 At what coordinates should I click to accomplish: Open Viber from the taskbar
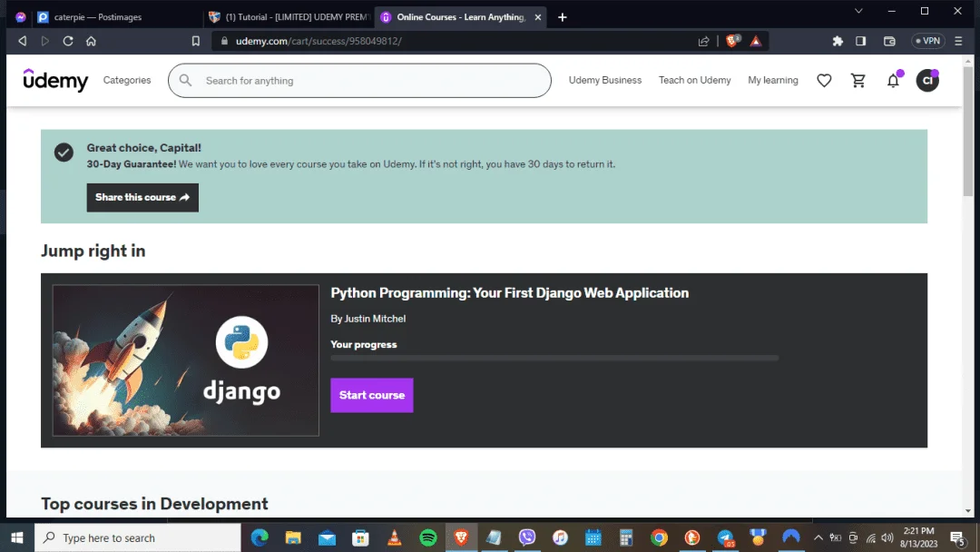[x=527, y=537]
